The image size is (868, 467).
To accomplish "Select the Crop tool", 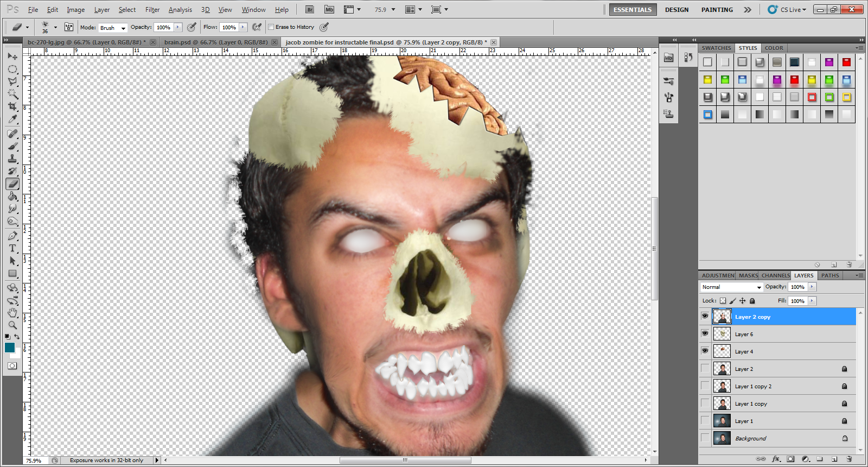I will coord(12,107).
